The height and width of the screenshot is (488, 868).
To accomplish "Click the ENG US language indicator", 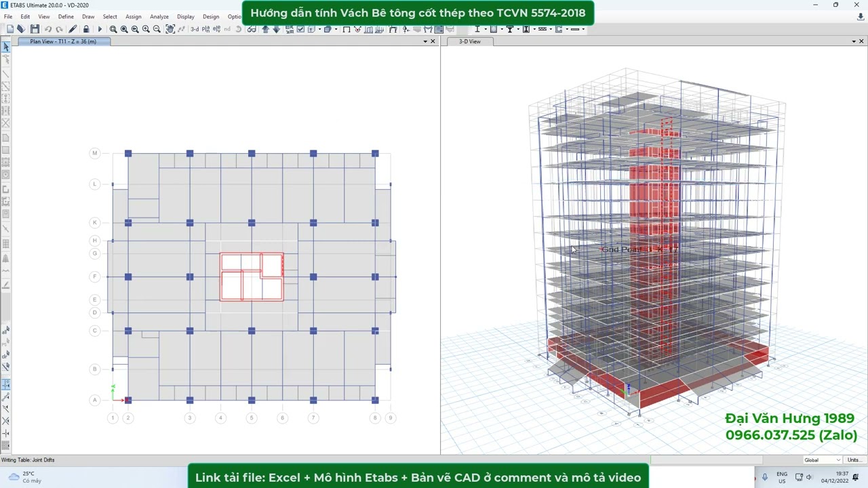I will coord(782,477).
